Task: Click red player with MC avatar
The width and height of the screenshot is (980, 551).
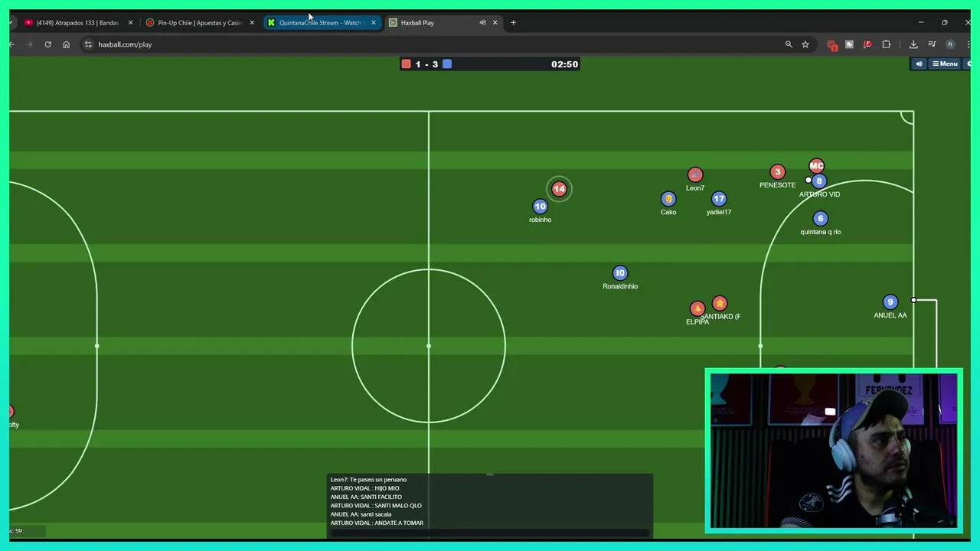Action: point(816,165)
